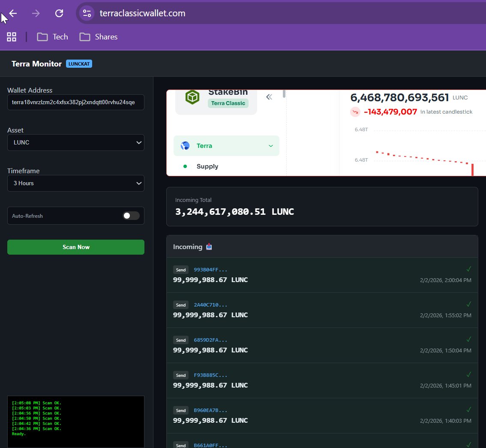
Task: Click checkmark icon on 1:45:01 PM transaction
Action: pos(469,375)
